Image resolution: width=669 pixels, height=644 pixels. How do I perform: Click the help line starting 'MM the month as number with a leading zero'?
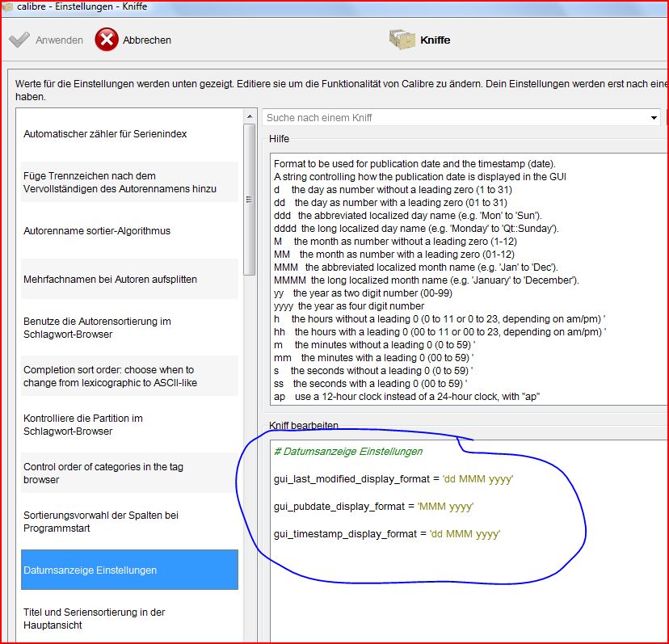(x=394, y=255)
